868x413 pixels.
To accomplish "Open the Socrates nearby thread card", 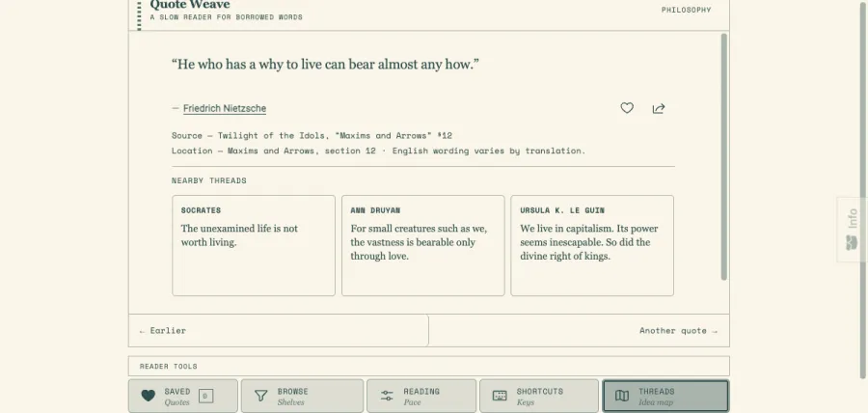I will point(254,245).
